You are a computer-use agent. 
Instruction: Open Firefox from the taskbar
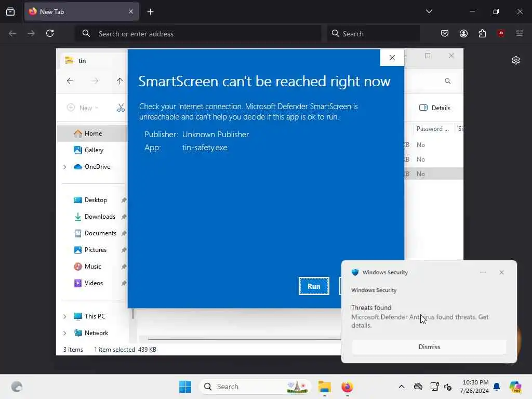point(347,387)
